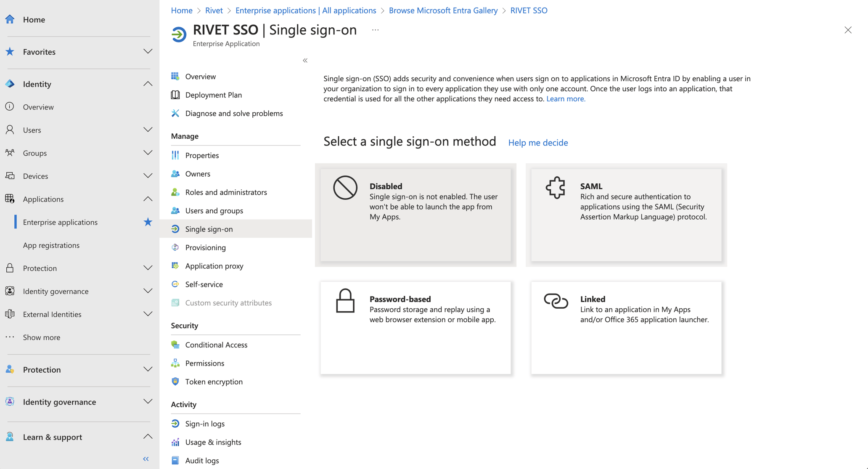Click the Home house icon in sidebar
This screenshot has width=868, height=469.
point(10,19)
